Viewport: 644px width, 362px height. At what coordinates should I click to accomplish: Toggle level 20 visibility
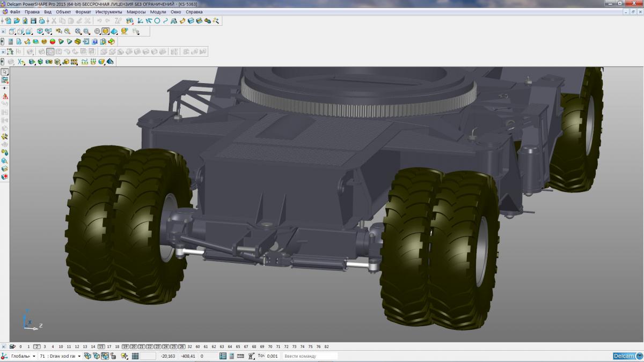pyautogui.click(x=134, y=346)
